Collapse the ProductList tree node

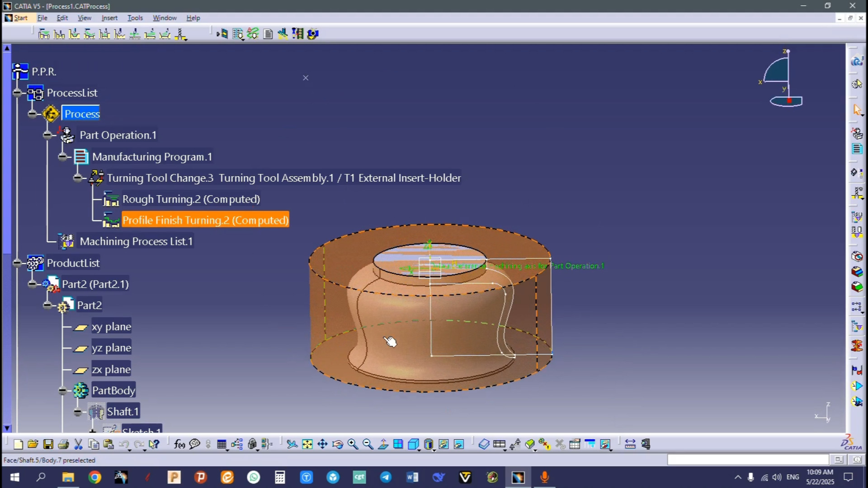click(x=17, y=263)
